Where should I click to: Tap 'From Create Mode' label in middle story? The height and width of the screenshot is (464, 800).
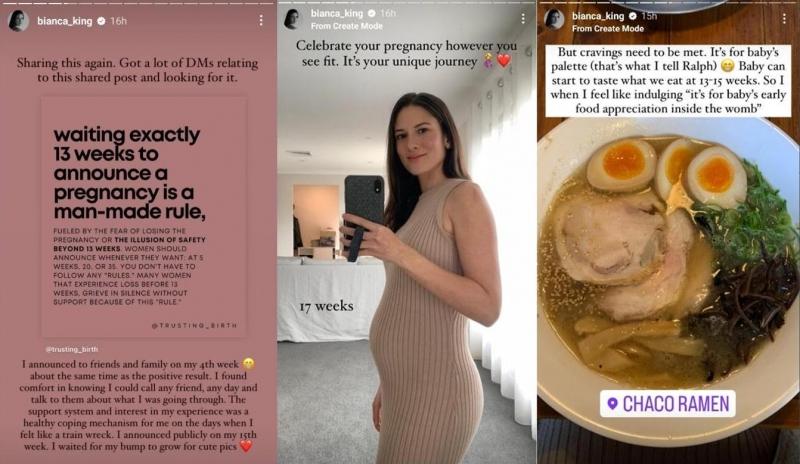(346, 26)
